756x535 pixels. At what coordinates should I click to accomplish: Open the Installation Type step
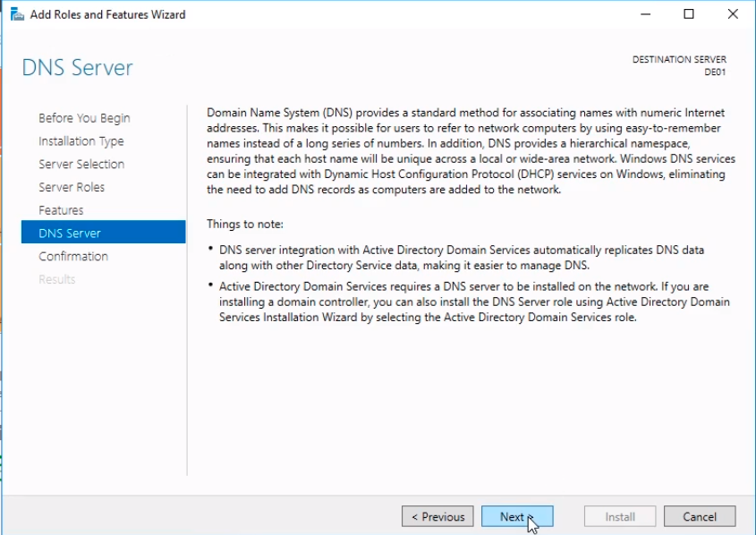coord(81,141)
